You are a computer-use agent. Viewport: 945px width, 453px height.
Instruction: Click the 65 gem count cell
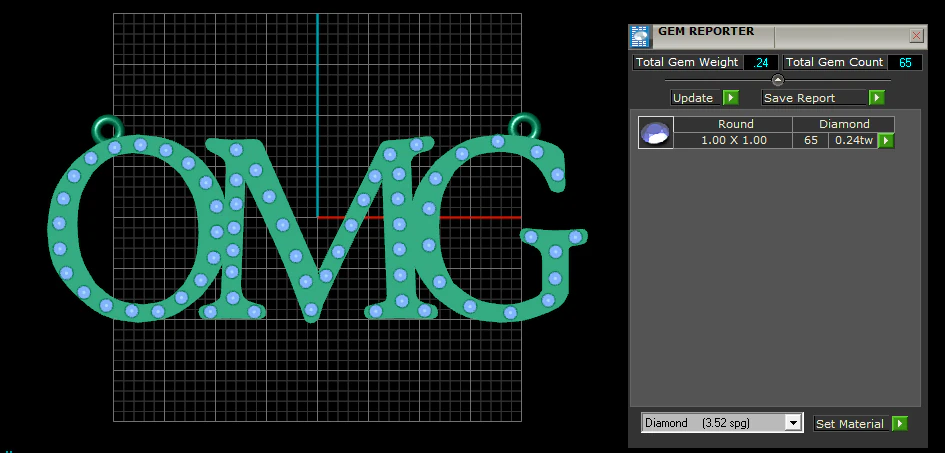[810, 140]
